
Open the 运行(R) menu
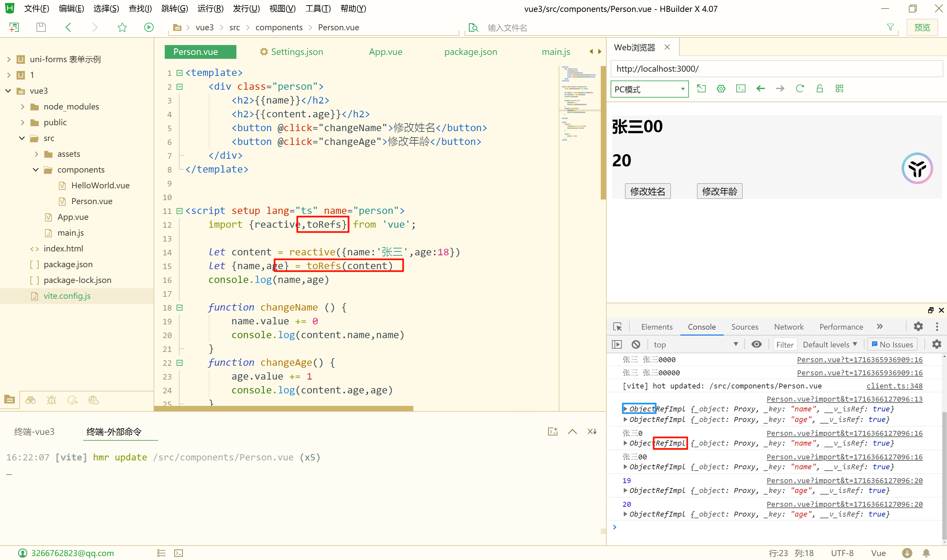(x=210, y=8)
